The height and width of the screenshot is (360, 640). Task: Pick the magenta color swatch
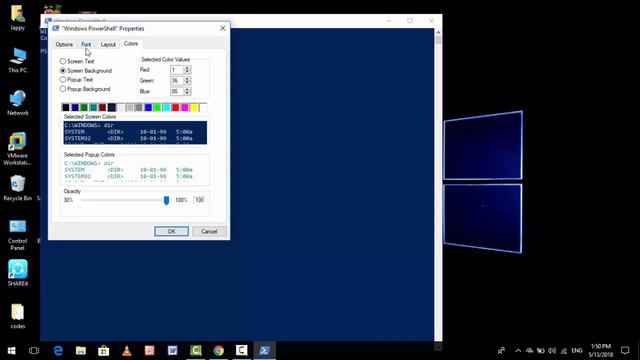click(185, 107)
